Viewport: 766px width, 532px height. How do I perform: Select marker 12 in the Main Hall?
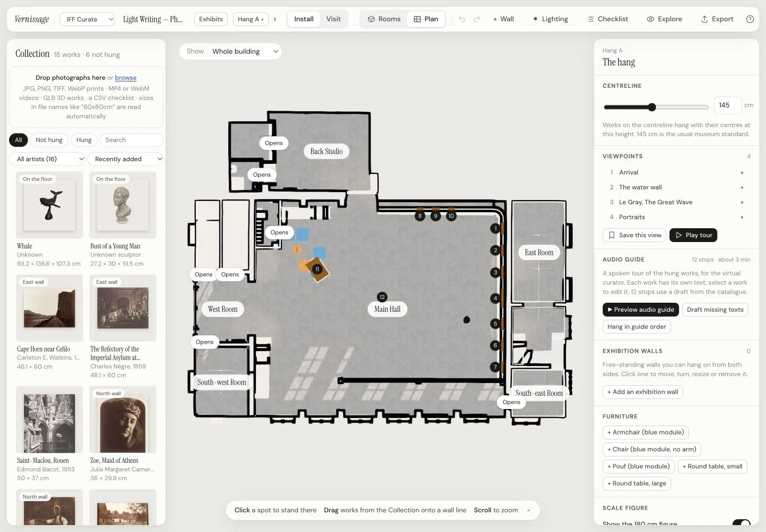(382, 297)
